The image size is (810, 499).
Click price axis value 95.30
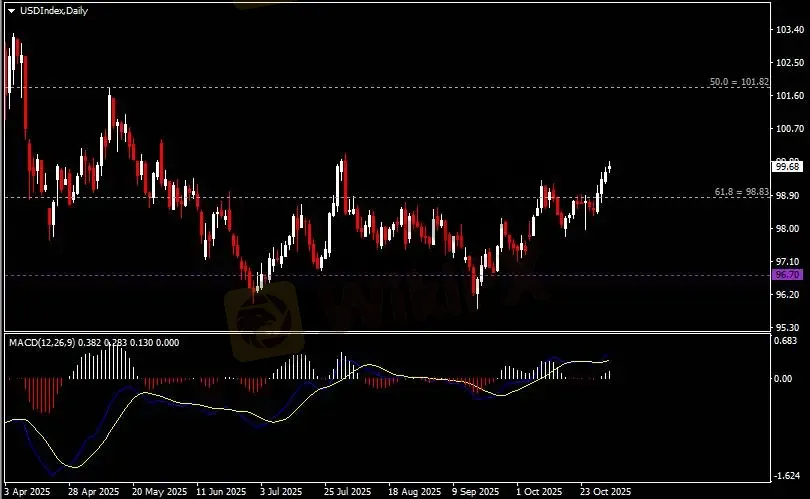coord(788,328)
